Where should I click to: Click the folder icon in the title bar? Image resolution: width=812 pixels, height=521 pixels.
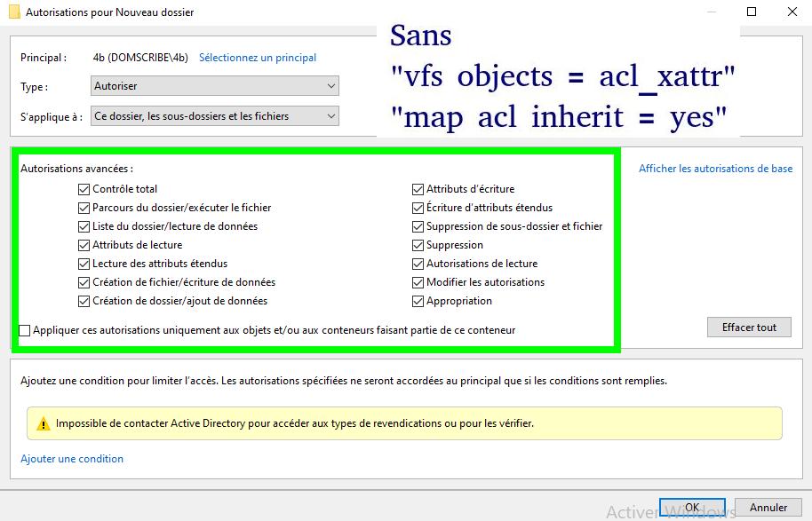coord(14,12)
